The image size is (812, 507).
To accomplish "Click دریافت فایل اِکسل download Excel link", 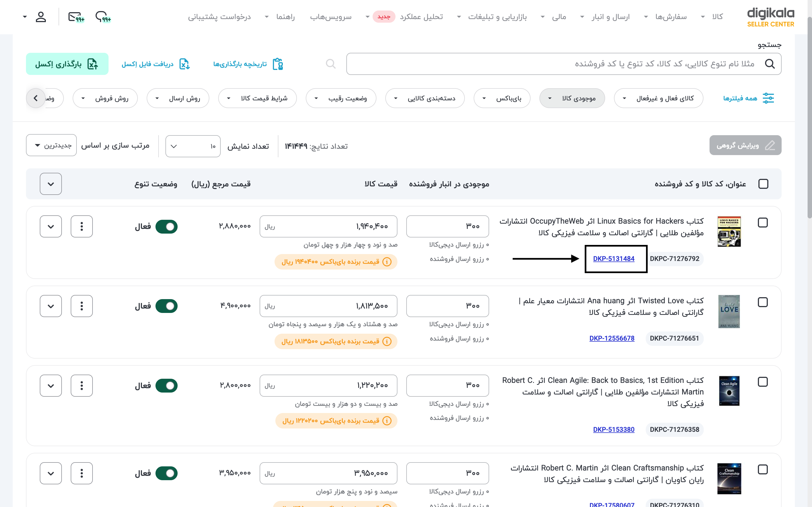I will click(156, 64).
